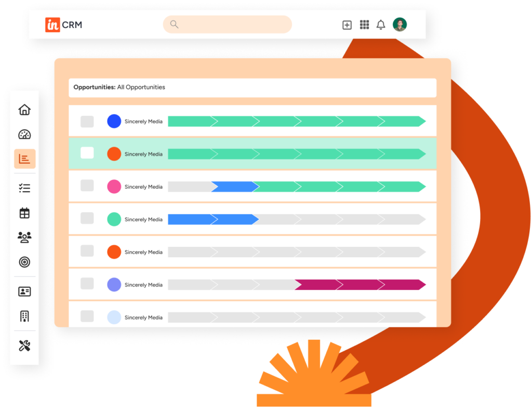Open the task checklist icon

(24, 188)
